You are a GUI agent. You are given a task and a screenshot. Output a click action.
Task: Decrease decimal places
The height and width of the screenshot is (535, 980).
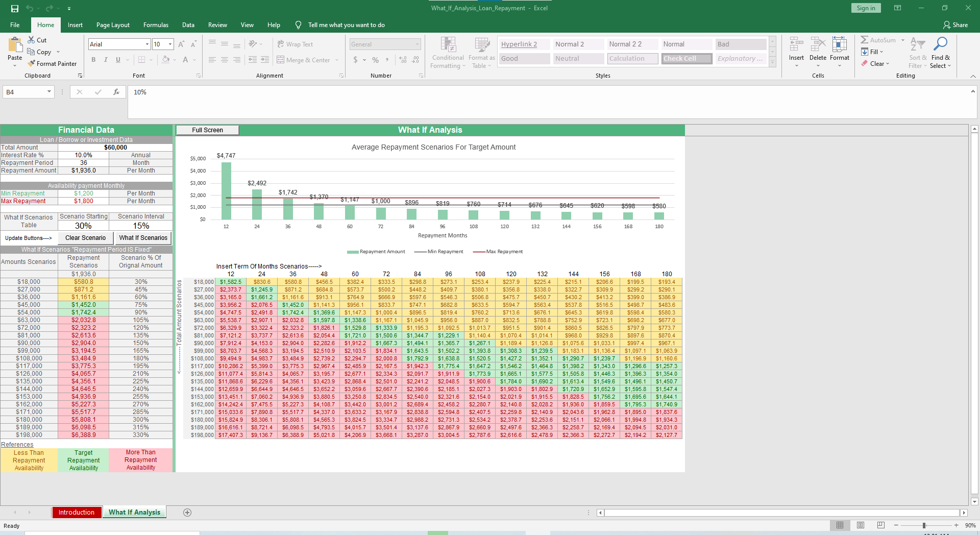(415, 60)
